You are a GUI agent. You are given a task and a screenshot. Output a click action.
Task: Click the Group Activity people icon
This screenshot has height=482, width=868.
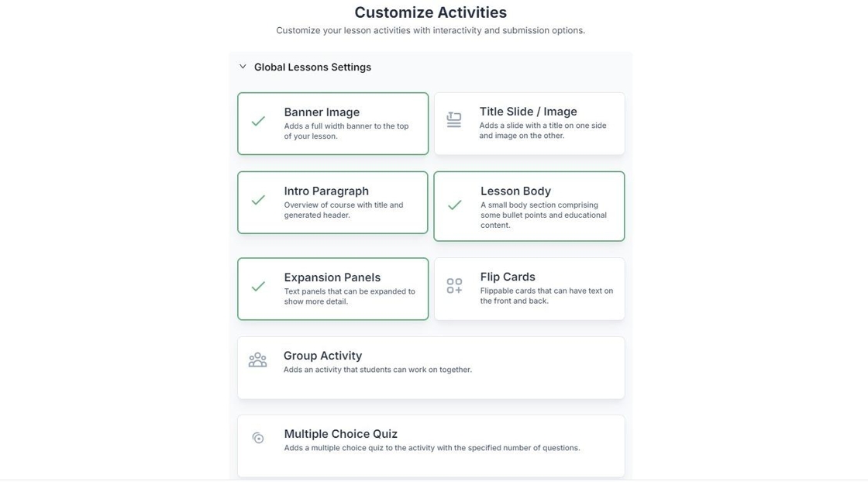click(258, 360)
